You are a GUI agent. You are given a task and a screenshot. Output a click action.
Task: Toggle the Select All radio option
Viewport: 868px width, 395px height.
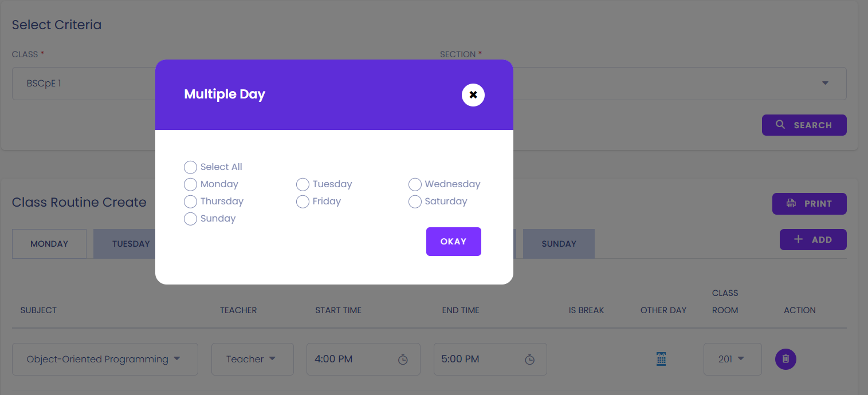tap(190, 167)
